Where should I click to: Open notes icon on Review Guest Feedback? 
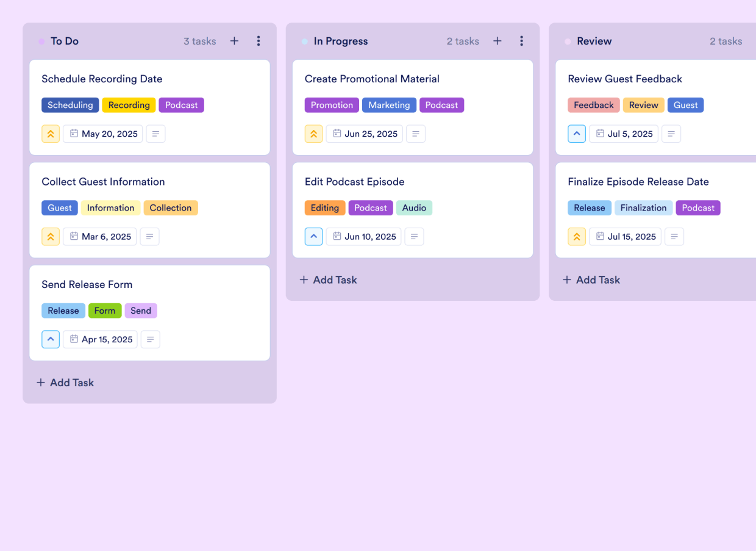(671, 134)
